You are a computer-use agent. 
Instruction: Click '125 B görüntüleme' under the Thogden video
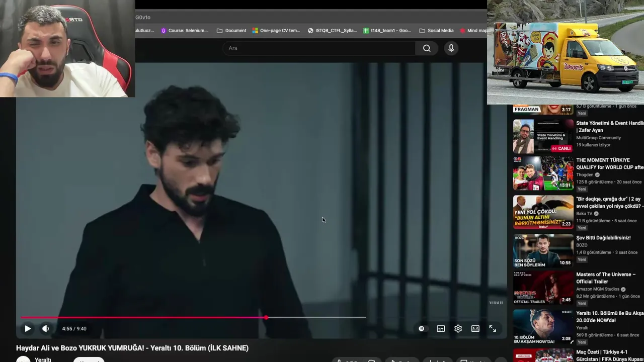click(x=593, y=182)
